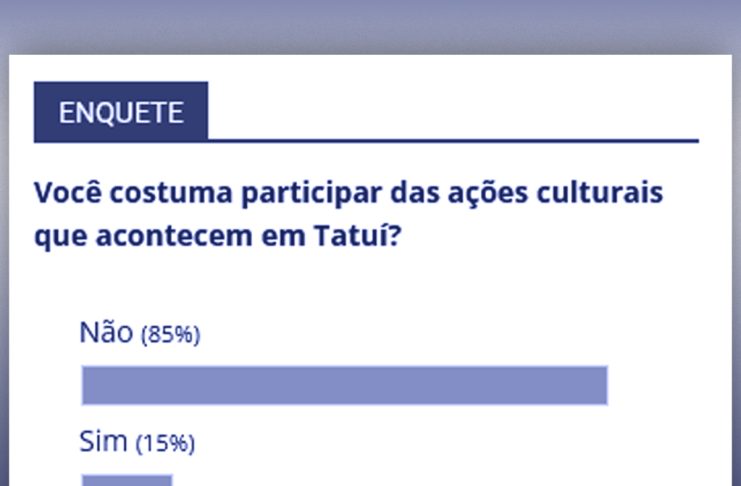741x486 pixels.
Task: Click the poll question starting with "Você costuma"
Action: point(348,192)
